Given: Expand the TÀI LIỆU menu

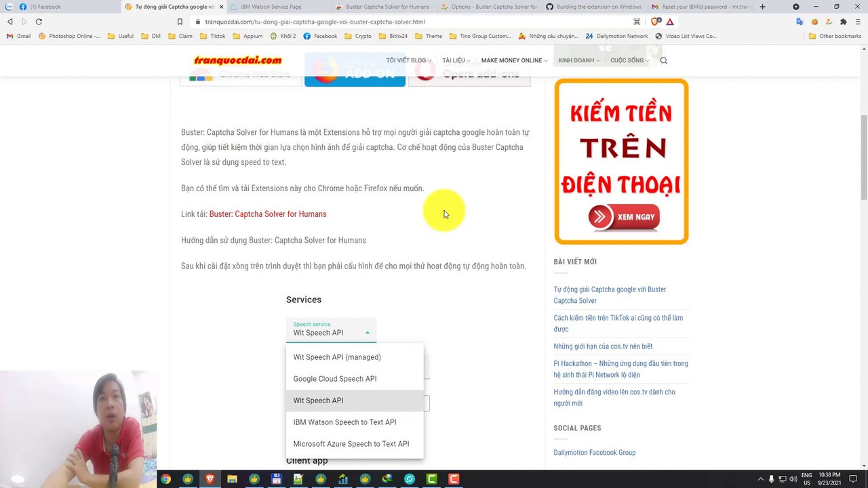Looking at the screenshot, I should point(457,60).
